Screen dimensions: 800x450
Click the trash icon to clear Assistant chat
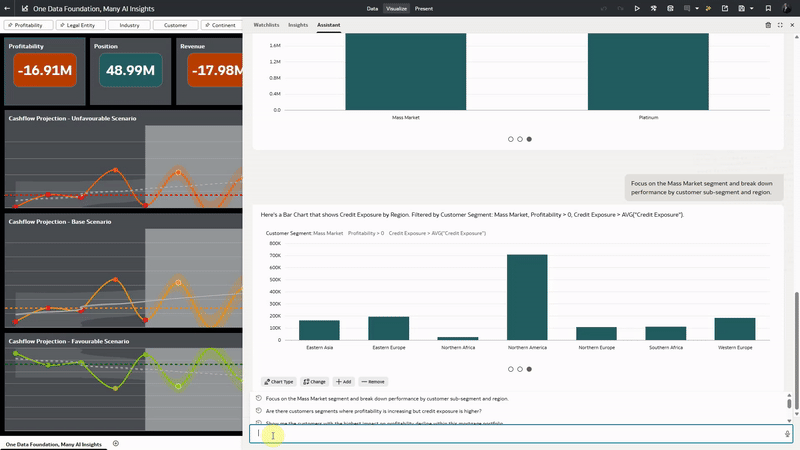[768, 25]
